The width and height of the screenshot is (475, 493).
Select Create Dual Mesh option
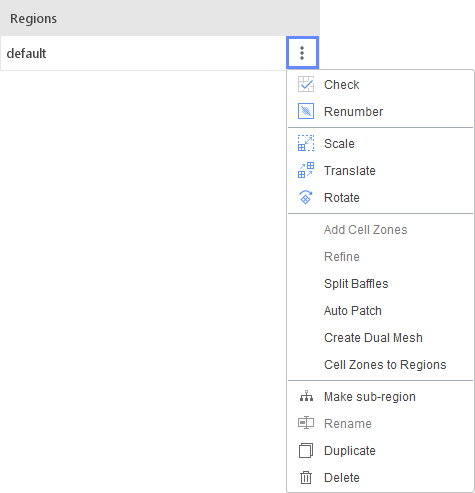coord(373,338)
